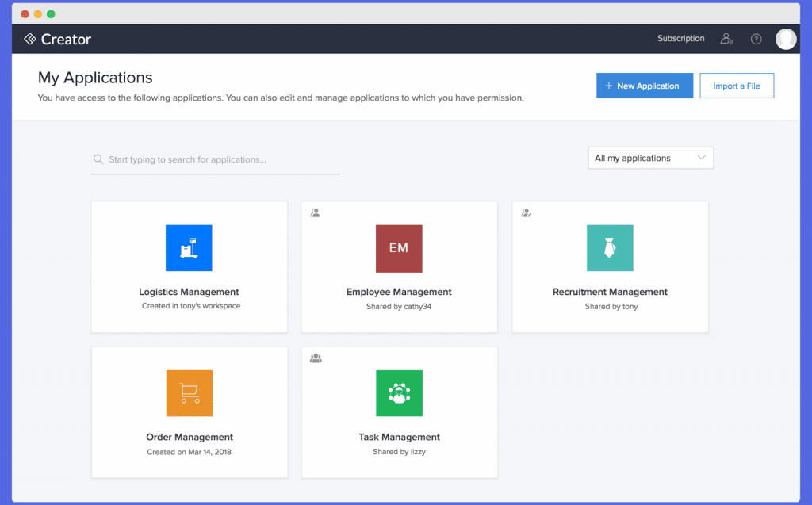This screenshot has width=812, height=505.
Task: Expand the All my applications dropdown
Action: 650,158
